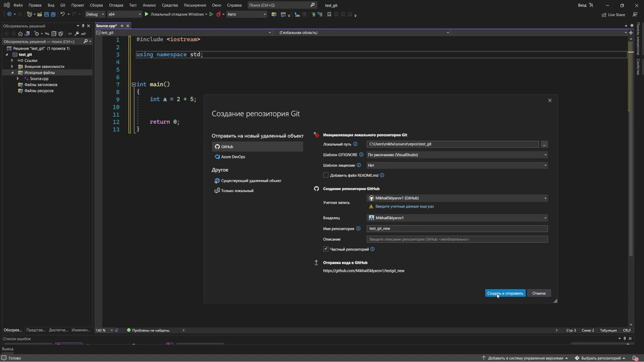Click the info icon beside Шаблон лицензии
This screenshot has height=362, width=644.
pos(359,165)
